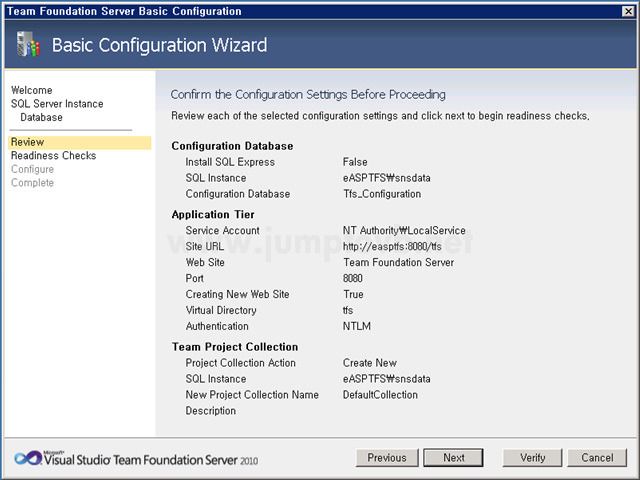Click the 'Site URL' label
This screenshot has height=480, width=640.
[x=204, y=247]
